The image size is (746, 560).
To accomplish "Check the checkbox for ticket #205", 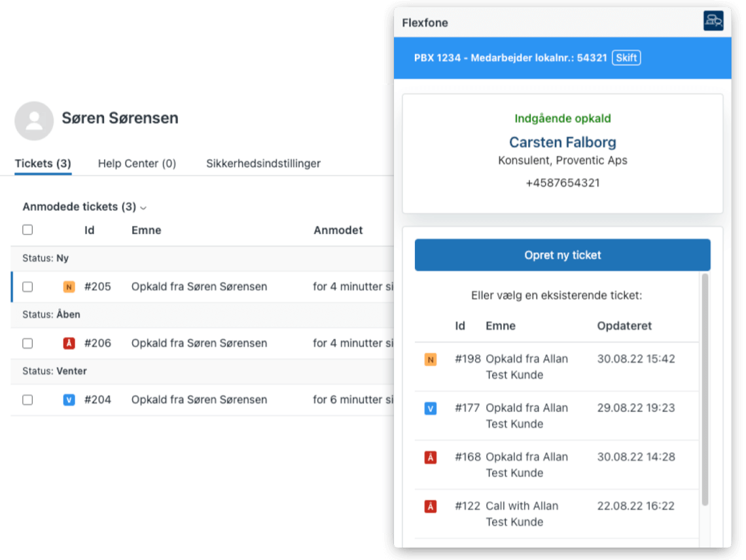I will (x=27, y=287).
